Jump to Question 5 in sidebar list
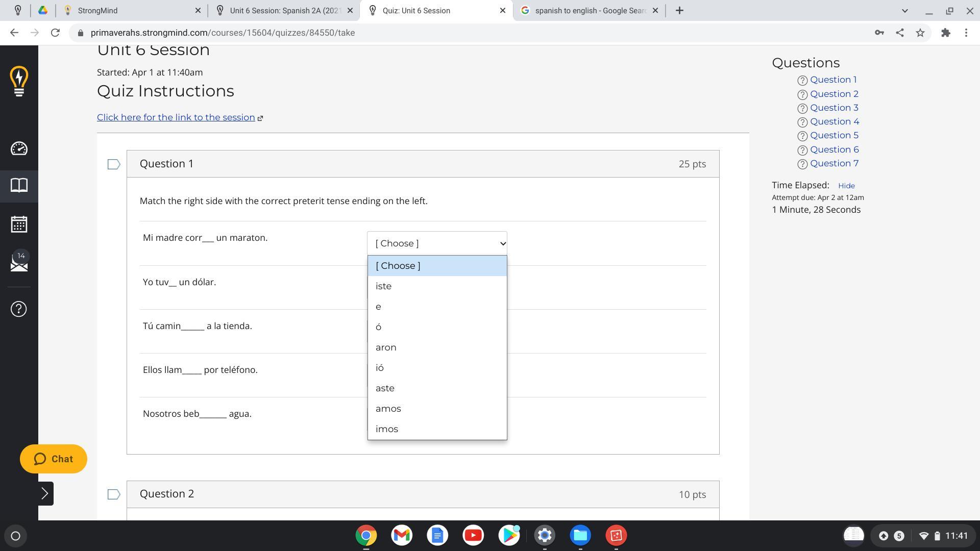This screenshot has width=980, height=551. coord(834,135)
